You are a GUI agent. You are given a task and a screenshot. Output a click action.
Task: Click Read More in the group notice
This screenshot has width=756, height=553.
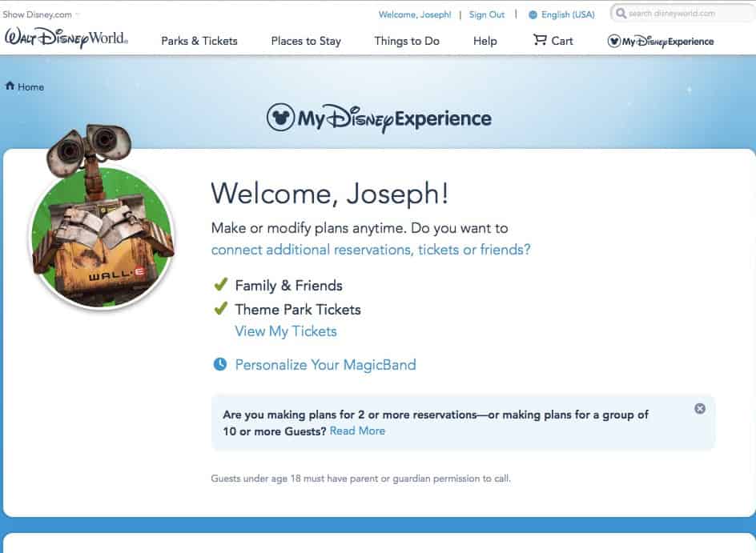pos(357,431)
